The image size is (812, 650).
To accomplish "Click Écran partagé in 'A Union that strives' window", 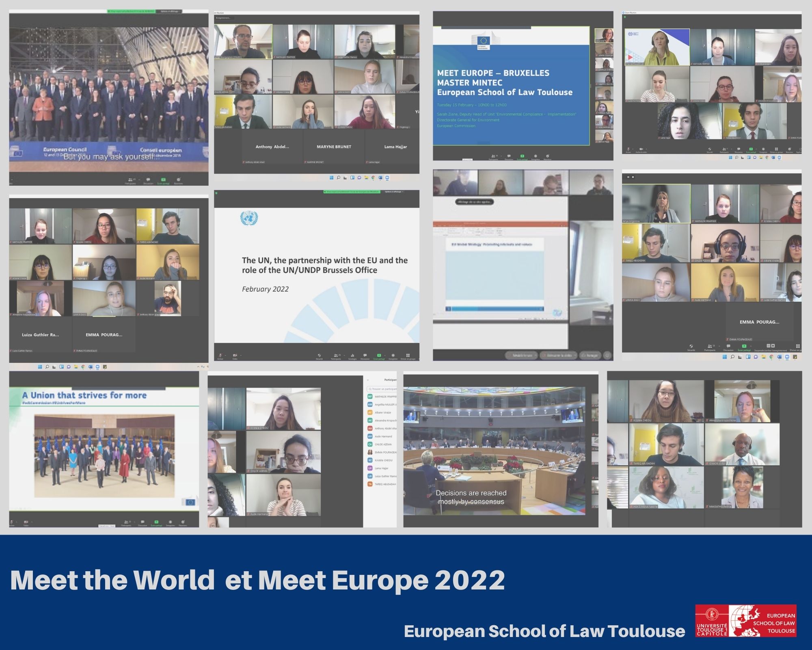I will [x=156, y=522].
